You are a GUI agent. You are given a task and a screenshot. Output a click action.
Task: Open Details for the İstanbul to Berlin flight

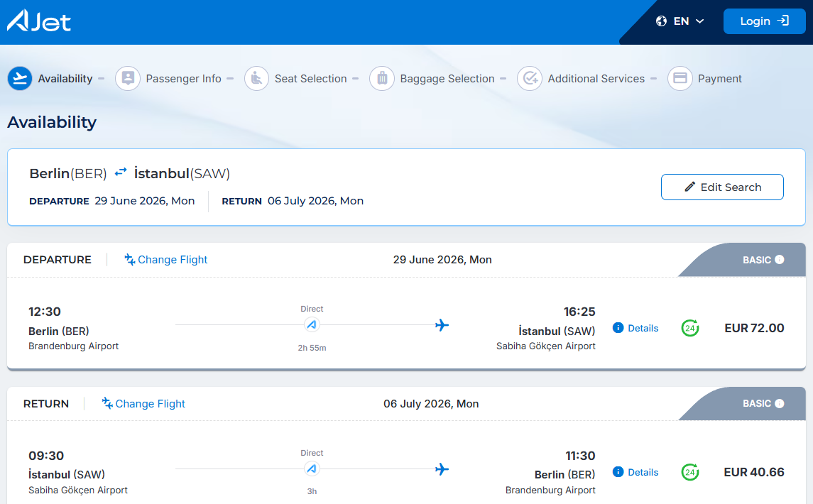tap(635, 472)
